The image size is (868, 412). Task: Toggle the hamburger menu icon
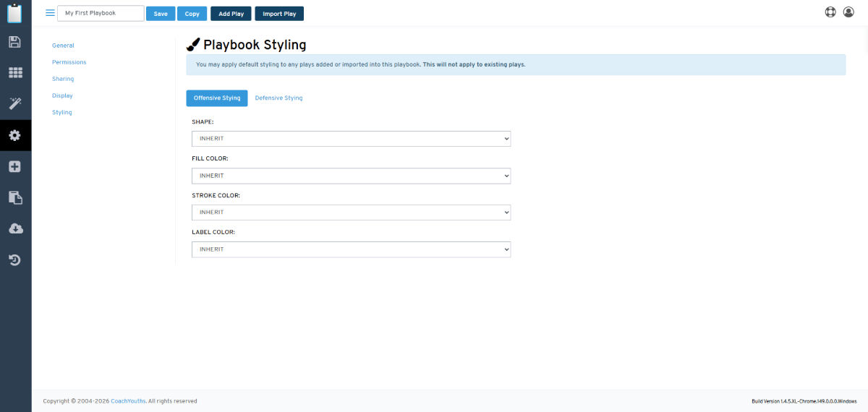point(50,13)
